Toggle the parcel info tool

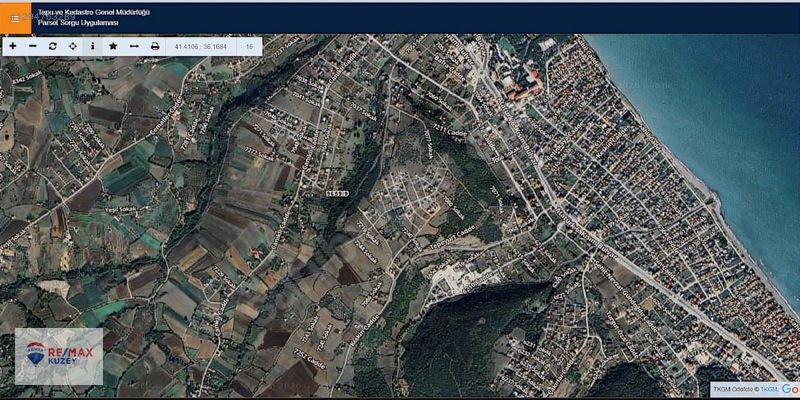[x=92, y=46]
